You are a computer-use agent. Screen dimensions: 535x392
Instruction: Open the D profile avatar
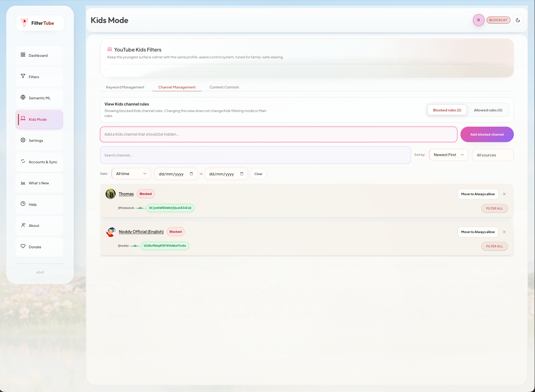[479, 20]
